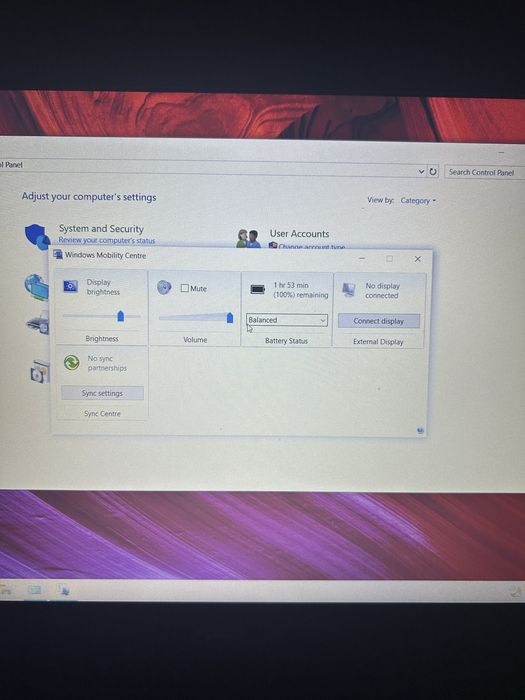Click the 'Adjust your computer's settings' heading
525x700 pixels.
(x=89, y=197)
